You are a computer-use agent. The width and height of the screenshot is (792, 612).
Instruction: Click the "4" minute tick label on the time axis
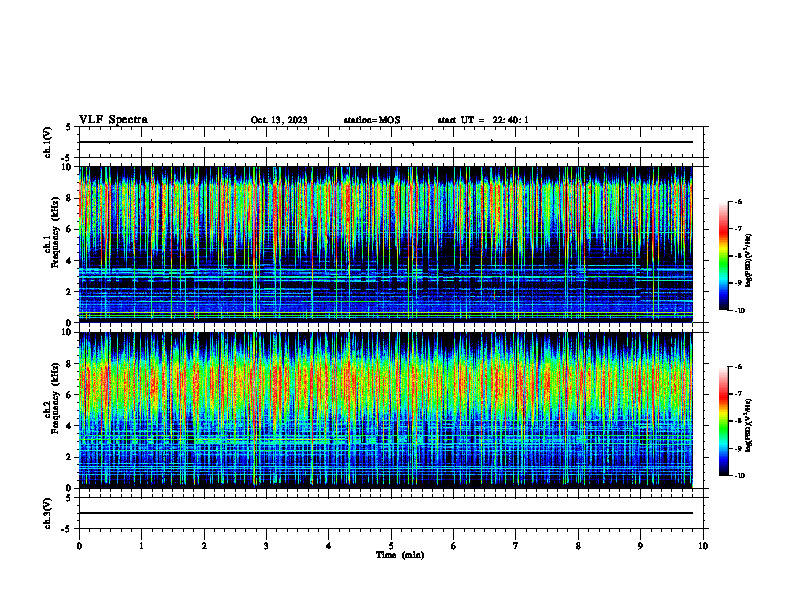(329, 546)
